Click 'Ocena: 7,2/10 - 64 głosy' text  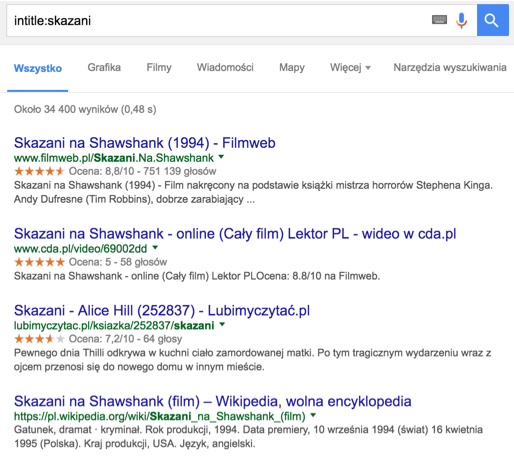(125, 339)
